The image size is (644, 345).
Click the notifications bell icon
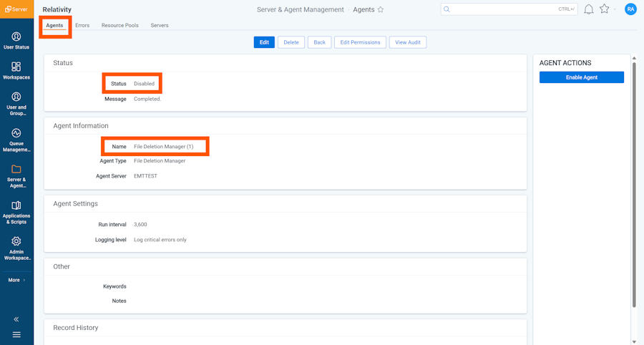tap(588, 9)
